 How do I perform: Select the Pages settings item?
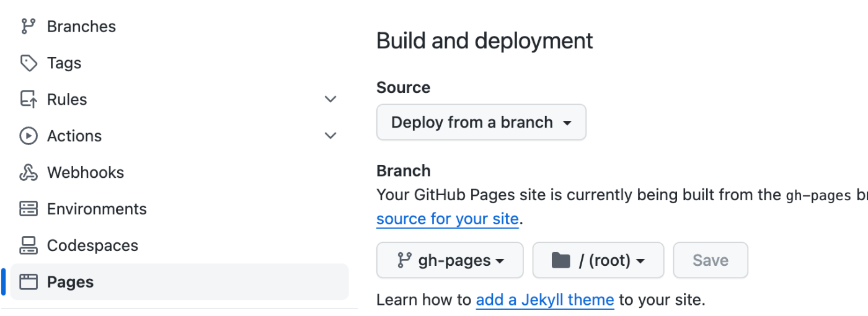[x=180, y=283]
